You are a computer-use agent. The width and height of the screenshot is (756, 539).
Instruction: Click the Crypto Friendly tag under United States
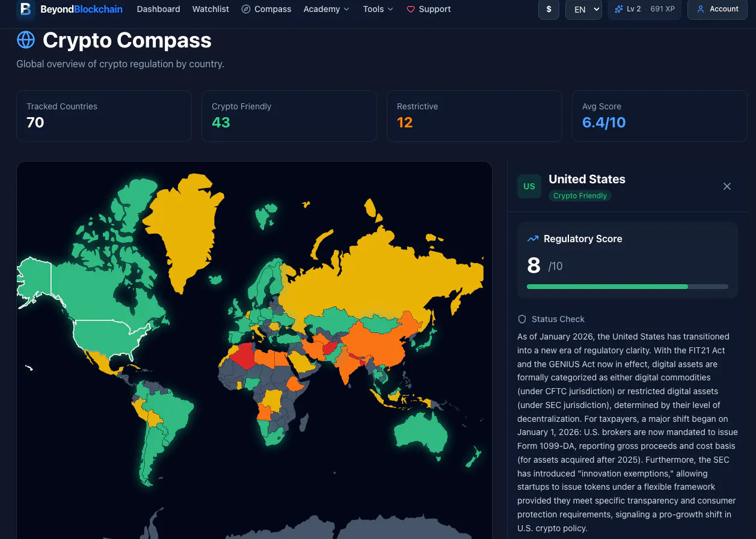point(580,196)
